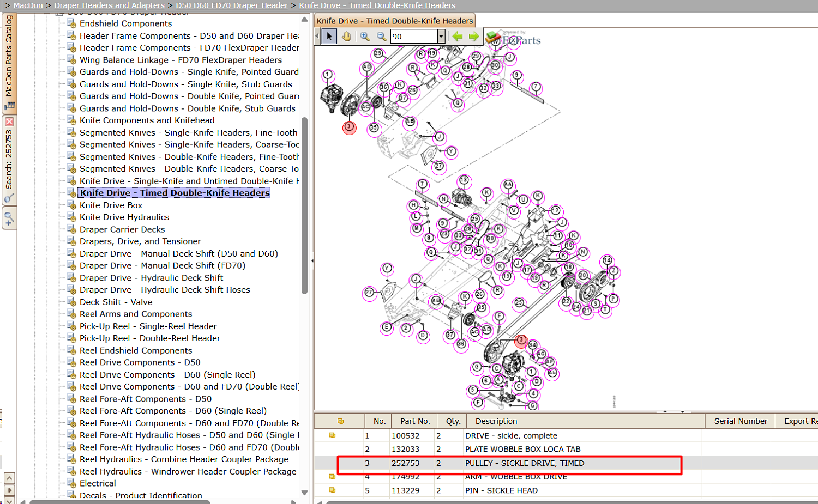
Task: Switch to the Search: 252753 side tab
Action: click(9, 161)
